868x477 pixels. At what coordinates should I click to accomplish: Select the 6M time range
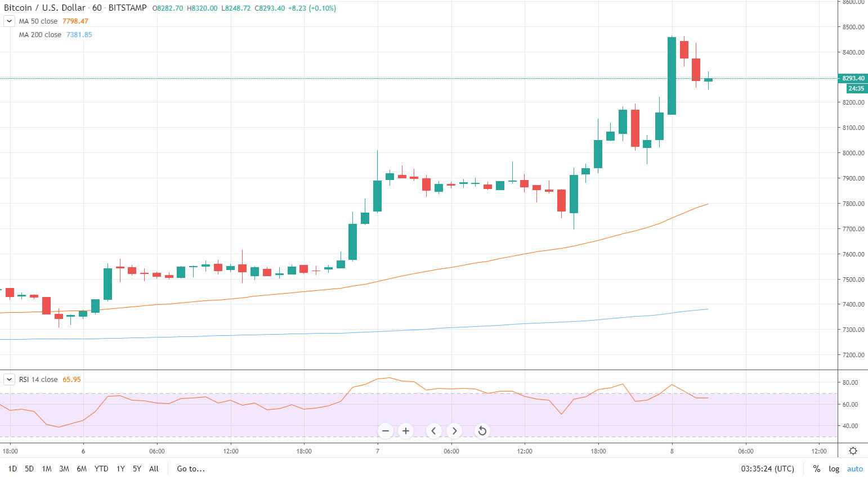(x=82, y=469)
